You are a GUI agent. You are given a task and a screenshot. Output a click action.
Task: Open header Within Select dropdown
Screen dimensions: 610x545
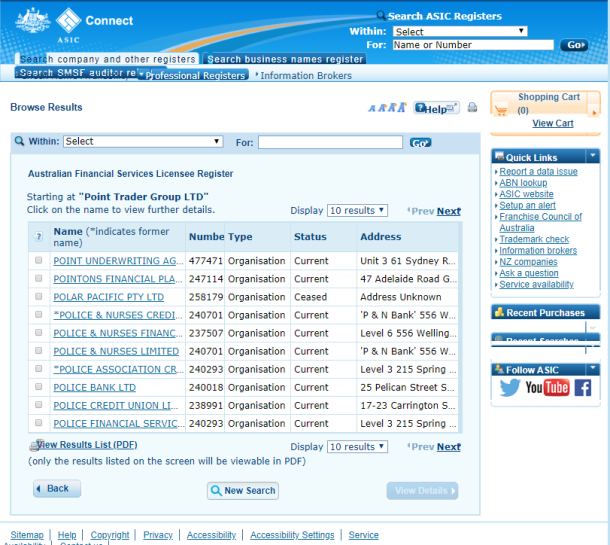coord(460,32)
